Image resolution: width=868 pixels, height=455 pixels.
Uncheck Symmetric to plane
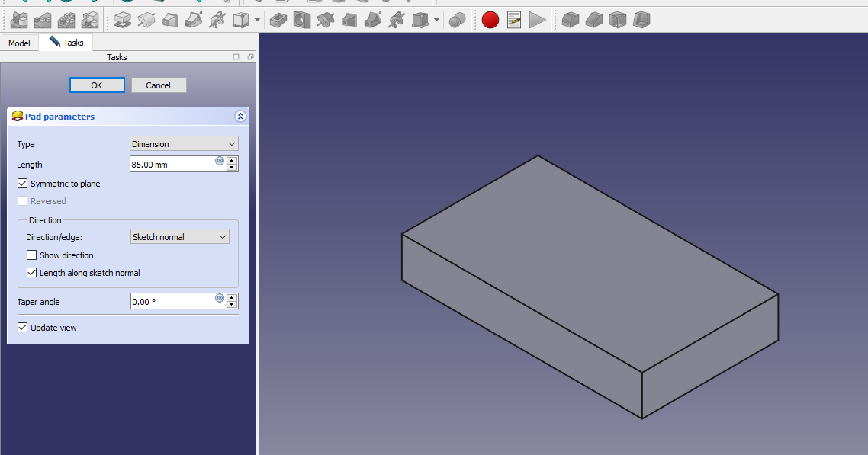coord(23,184)
